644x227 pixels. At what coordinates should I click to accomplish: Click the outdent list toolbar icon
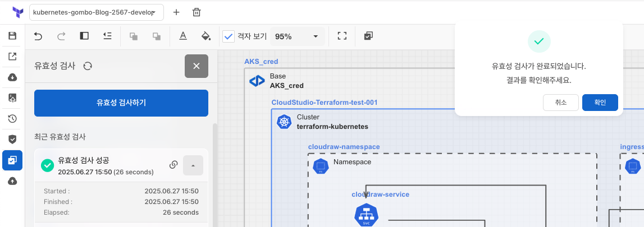pos(107,36)
